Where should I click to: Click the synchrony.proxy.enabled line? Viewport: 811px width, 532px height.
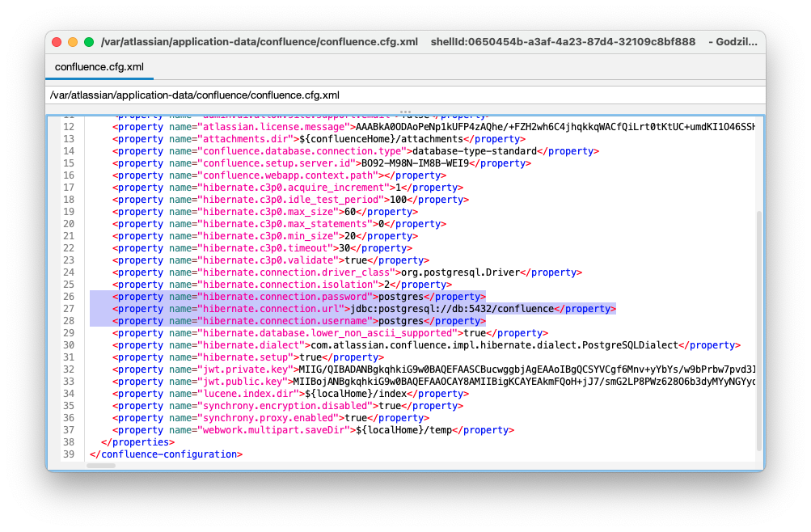(x=271, y=418)
